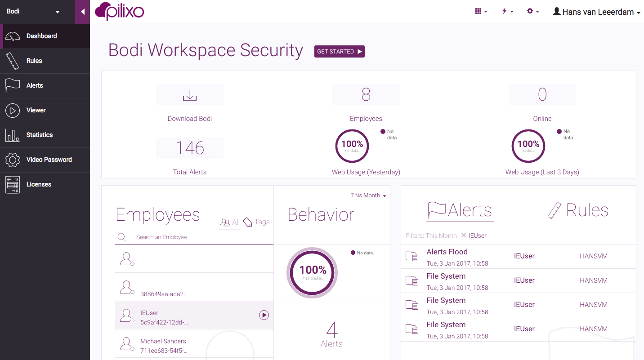
Task: Click the 388649aa-ada2 employee ID text
Action: coord(165,294)
